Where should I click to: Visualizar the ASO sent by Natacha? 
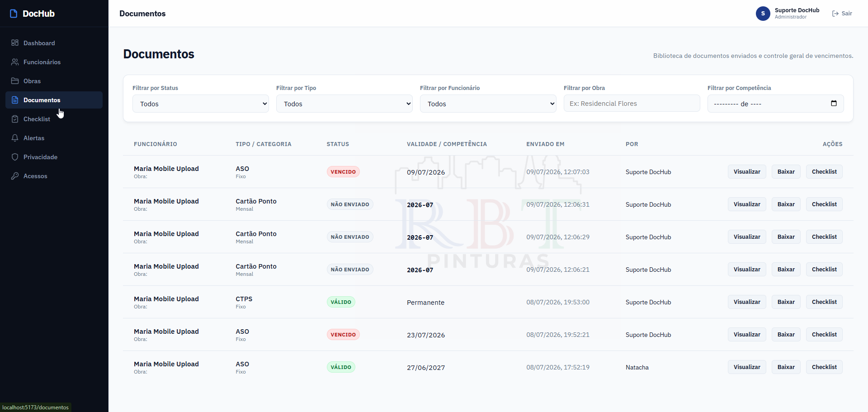coord(747,367)
